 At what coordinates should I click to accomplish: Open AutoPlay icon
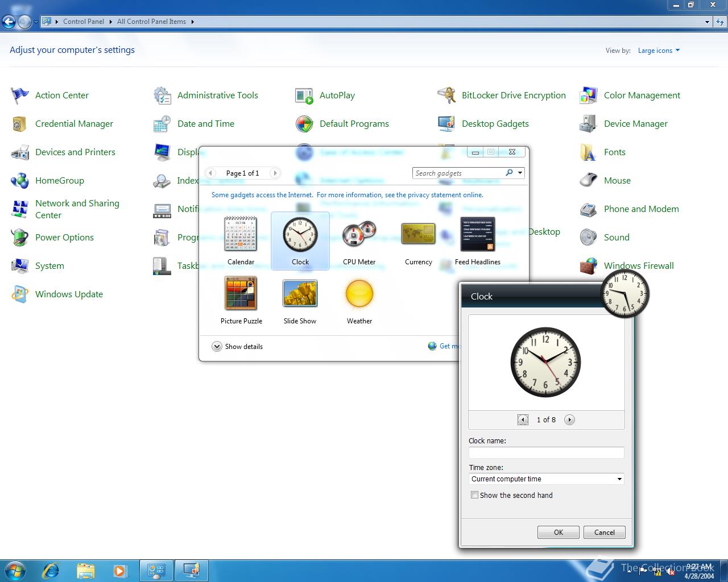304,95
